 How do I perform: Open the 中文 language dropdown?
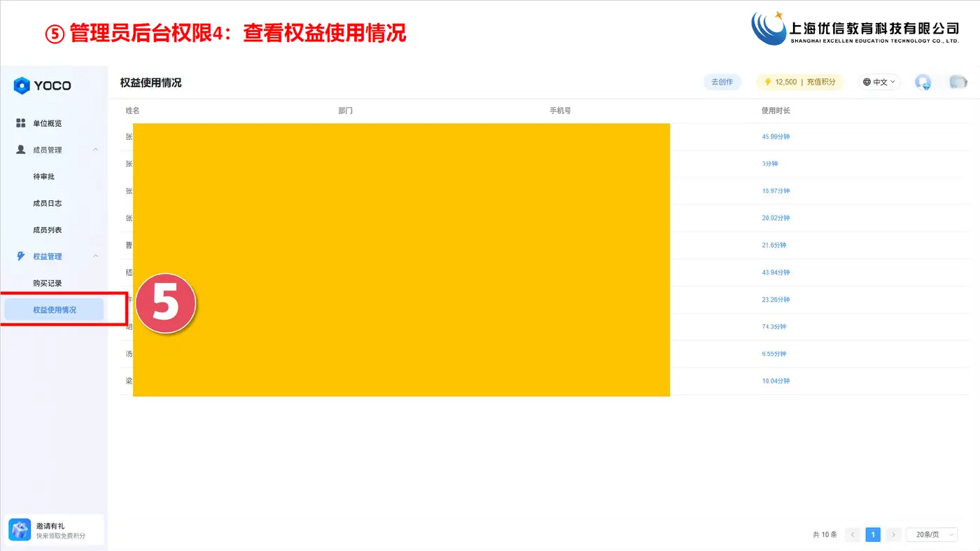879,82
